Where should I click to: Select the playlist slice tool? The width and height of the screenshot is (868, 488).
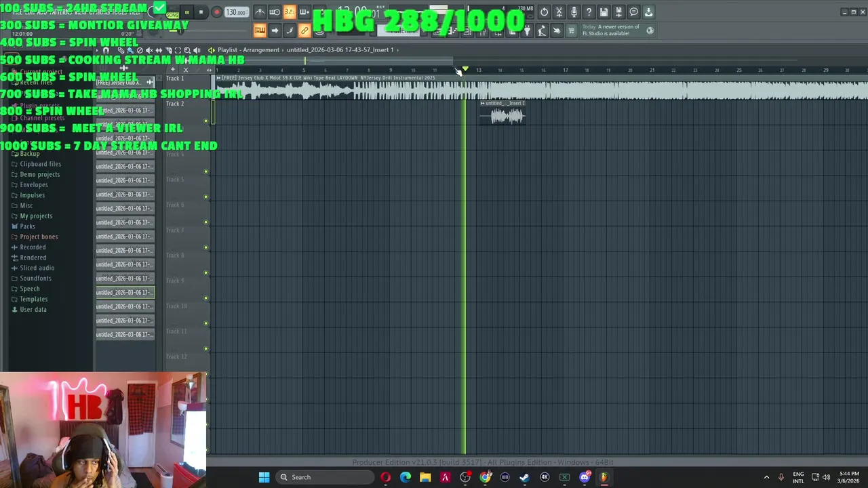168,50
